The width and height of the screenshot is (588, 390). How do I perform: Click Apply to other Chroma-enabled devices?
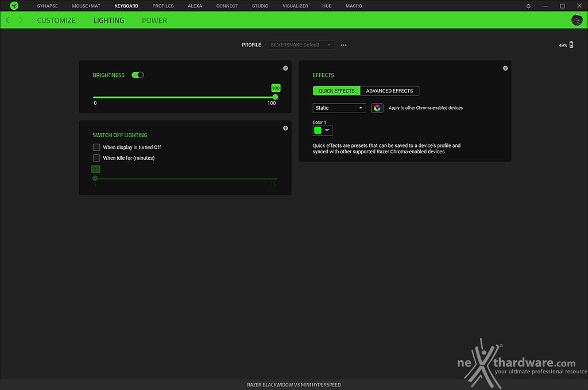pos(425,108)
